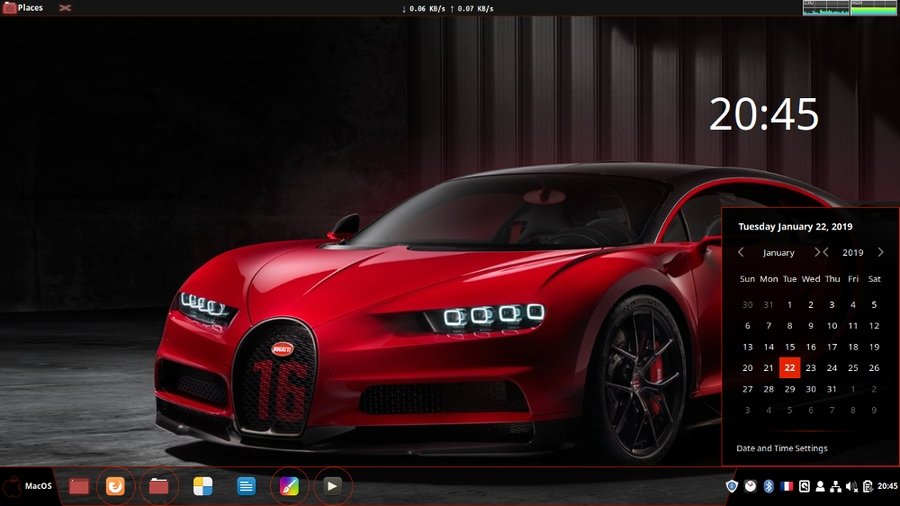Open the red folder right of Firefox

pyautogui.click(x=158, y=486)
